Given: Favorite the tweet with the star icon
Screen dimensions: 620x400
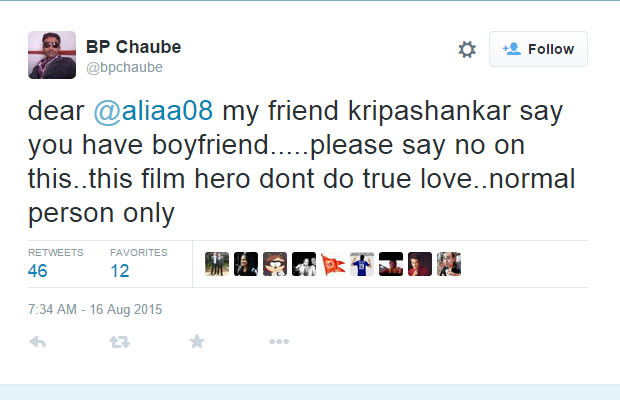Looking at the screenshot, I should [x=197, y=342].
